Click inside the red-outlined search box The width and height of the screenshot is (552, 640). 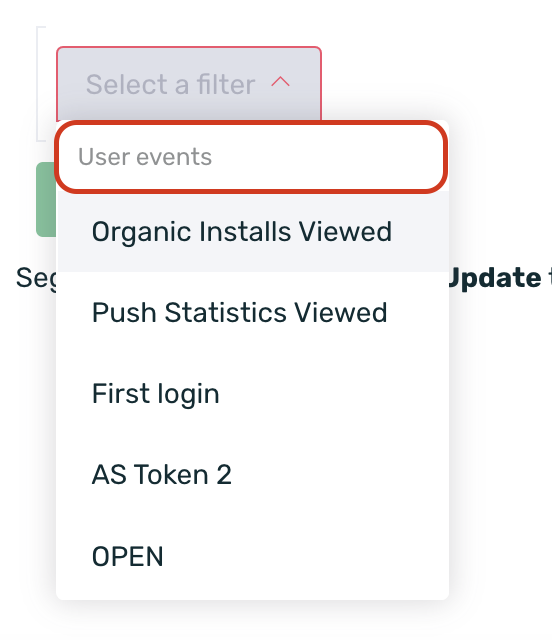click(x=251, y=157)
